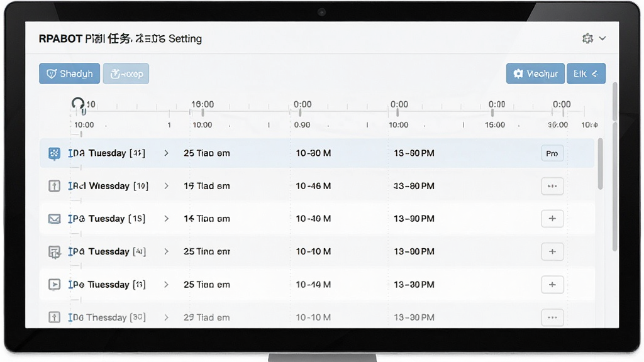Click the circular playhead marker on timeline
The height and width of the screenshot is (362, 644).
pos(77,104)
